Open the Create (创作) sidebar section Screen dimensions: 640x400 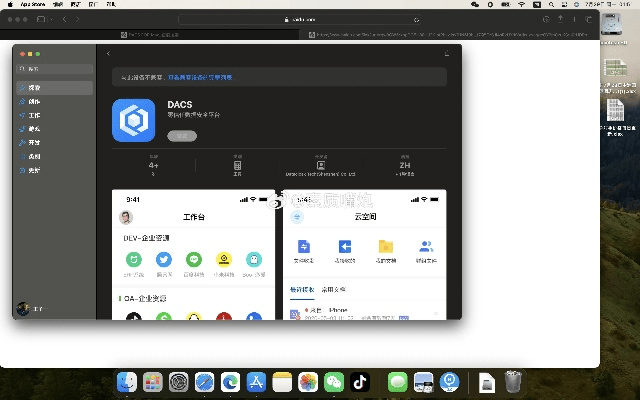point(55,102)
